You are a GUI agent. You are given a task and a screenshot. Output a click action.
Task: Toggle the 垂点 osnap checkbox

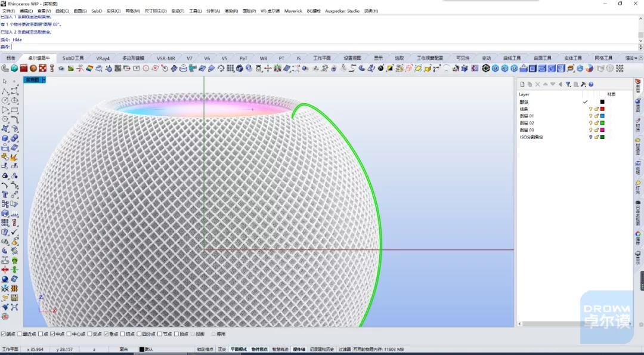106,334
